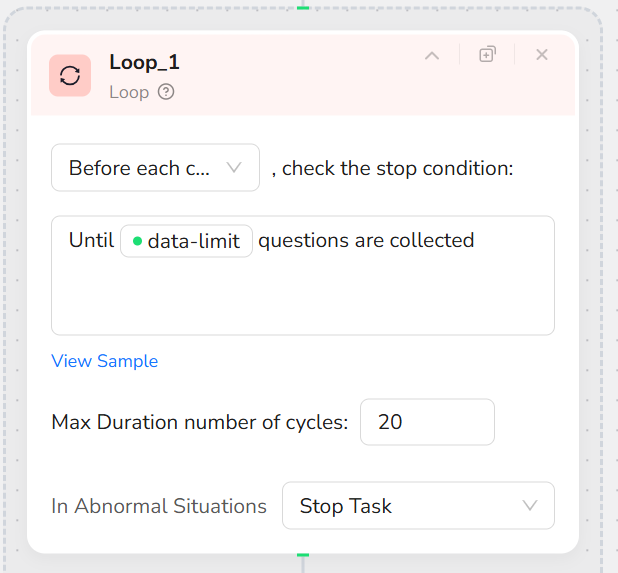
Task: Select the data-limit variable tag
Action: (187, 241)
